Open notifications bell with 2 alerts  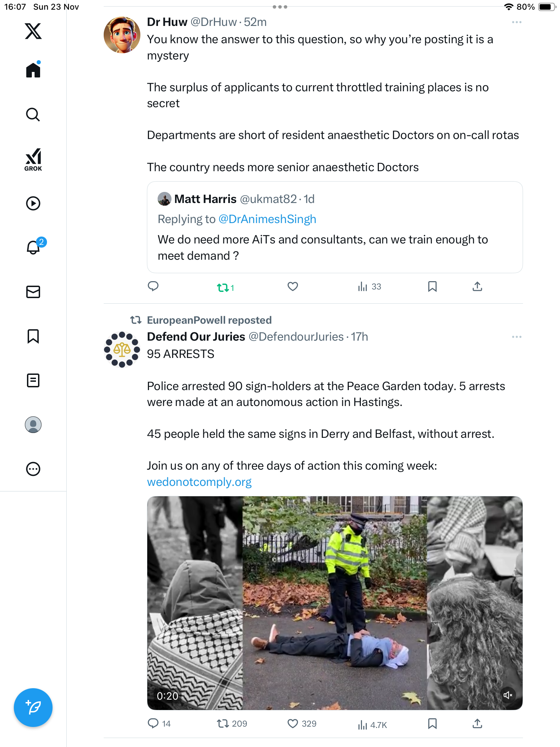coord(34,247)
